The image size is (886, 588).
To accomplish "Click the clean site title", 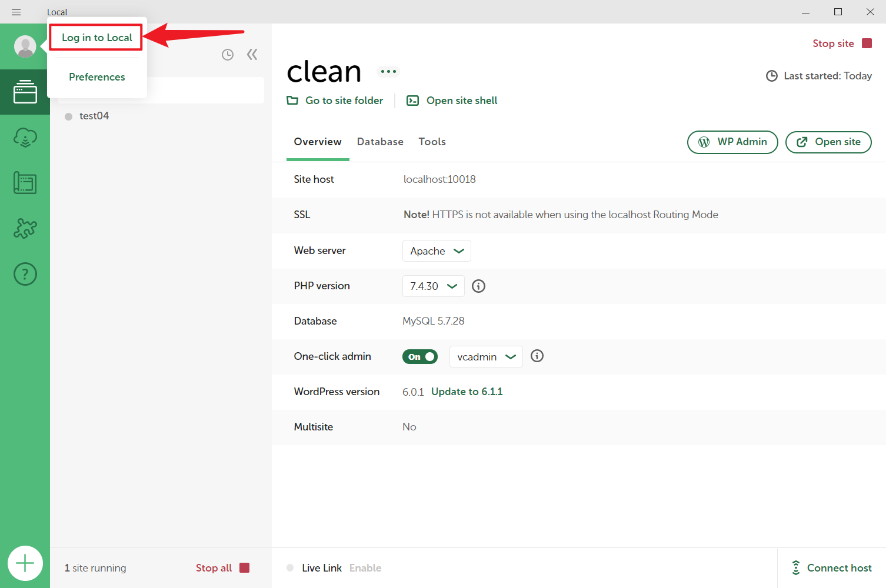I will pyautogui.click(x=324, y=72).
